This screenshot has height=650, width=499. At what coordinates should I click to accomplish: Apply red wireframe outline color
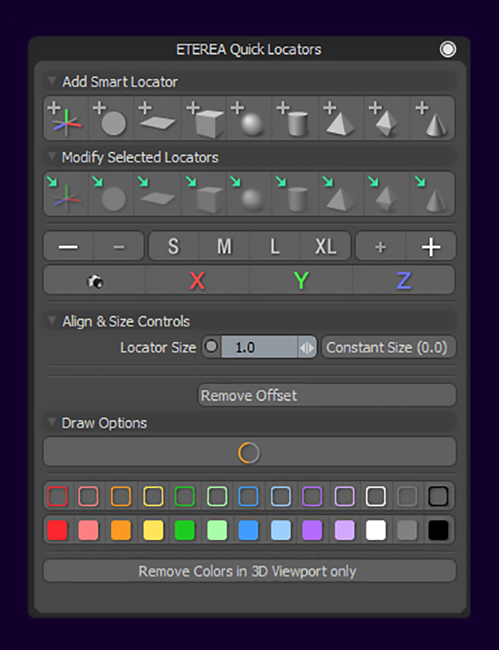coord(57,496)
